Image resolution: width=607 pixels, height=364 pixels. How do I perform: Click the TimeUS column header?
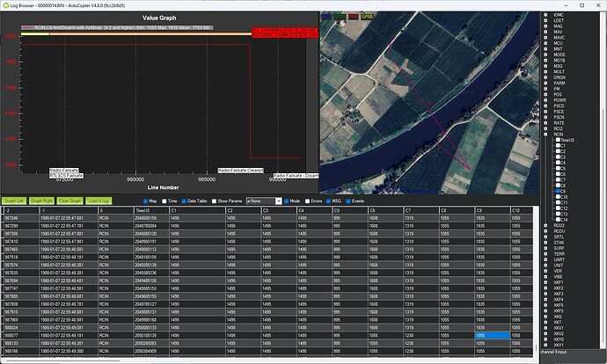click(151, 210)
